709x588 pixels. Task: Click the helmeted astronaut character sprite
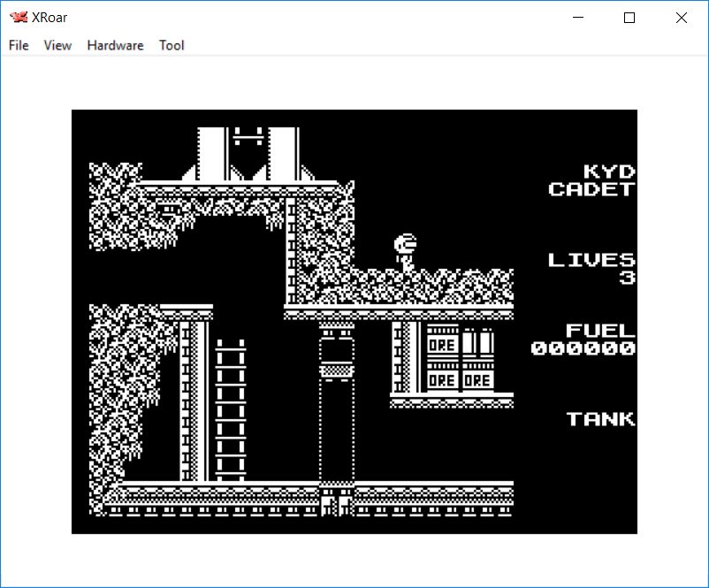(406, 252)
